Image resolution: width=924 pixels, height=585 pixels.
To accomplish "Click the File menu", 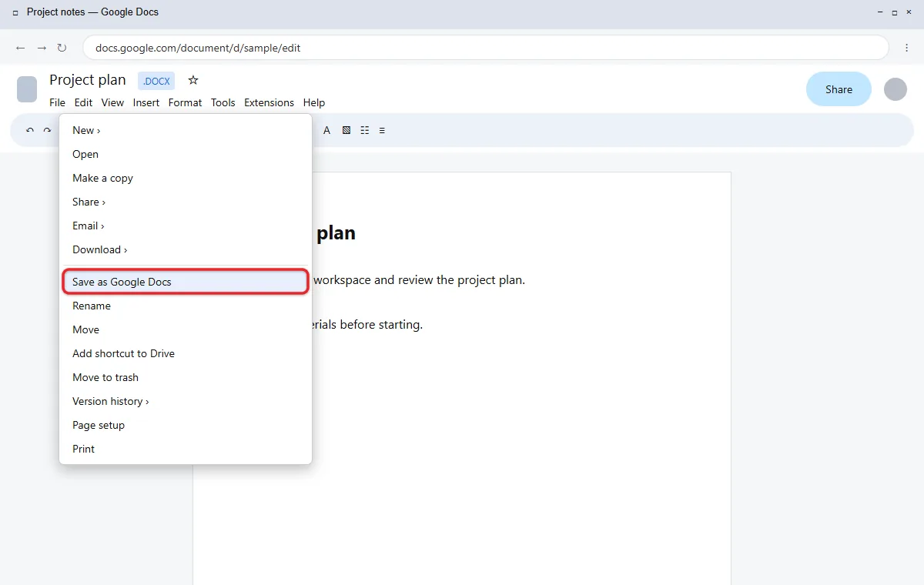I will [x=57, y=102].
